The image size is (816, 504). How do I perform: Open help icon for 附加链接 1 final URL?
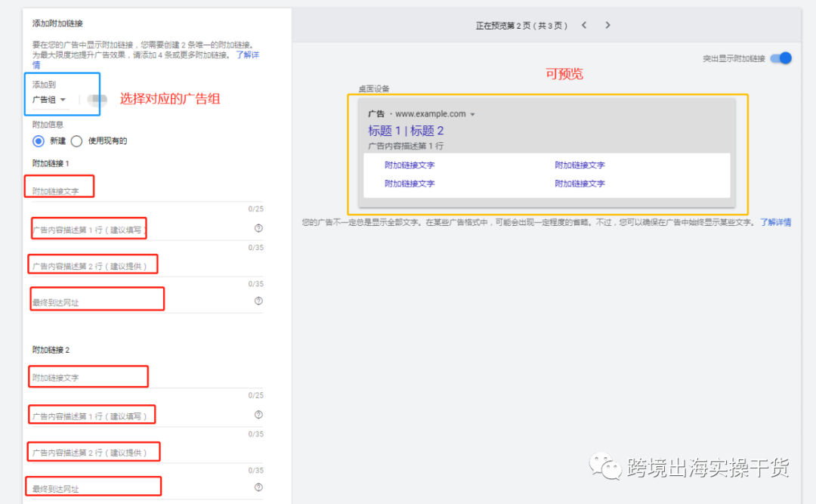tap(258, 301)
